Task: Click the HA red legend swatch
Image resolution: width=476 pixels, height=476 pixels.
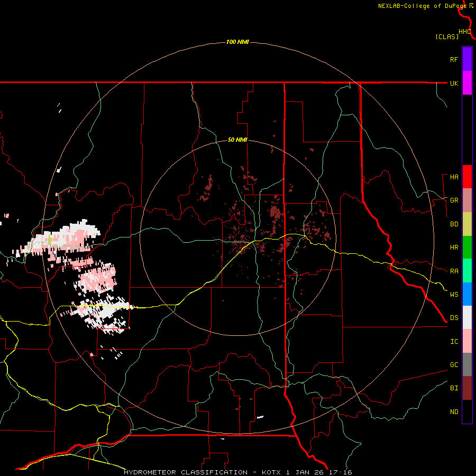Action: [467, 177]
